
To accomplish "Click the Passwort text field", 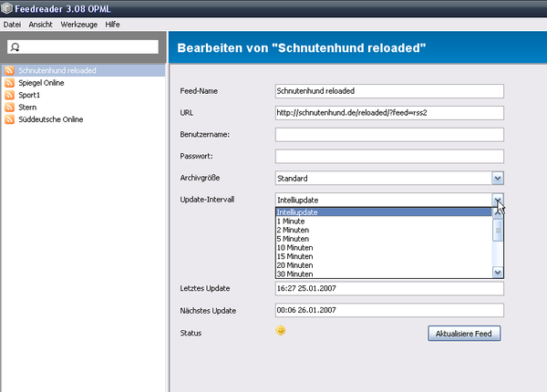I will pos(388,157).
